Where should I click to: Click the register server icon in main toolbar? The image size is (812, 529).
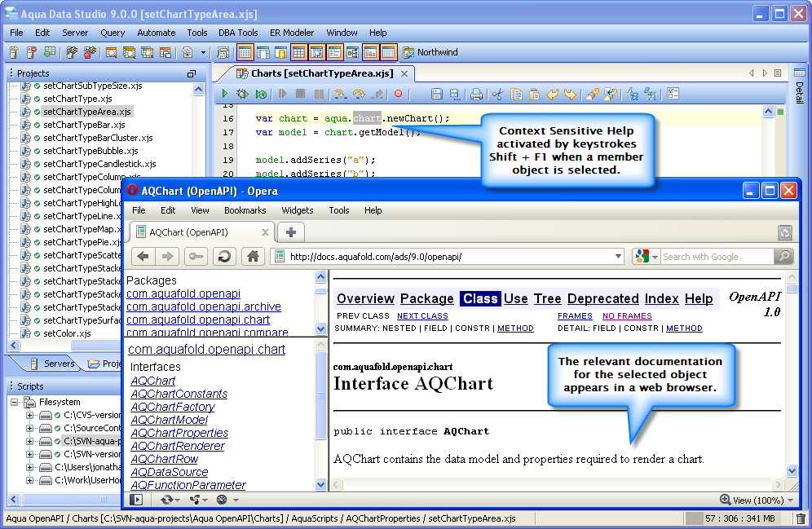click(14, 52)
